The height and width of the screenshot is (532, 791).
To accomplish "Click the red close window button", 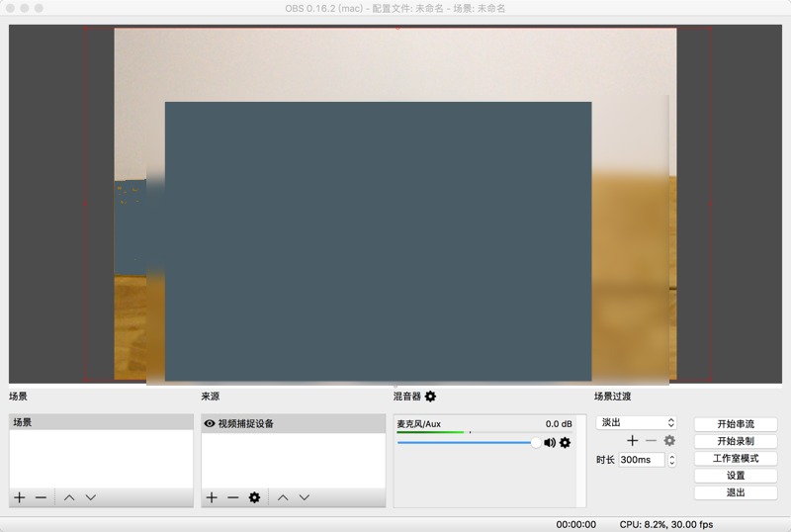I will coord(10,8).
